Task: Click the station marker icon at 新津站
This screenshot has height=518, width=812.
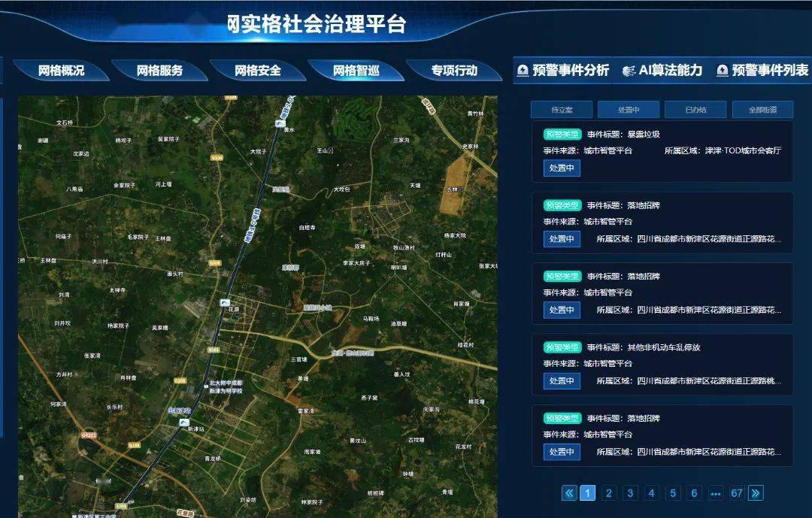Action: click(x=184, y=423)
